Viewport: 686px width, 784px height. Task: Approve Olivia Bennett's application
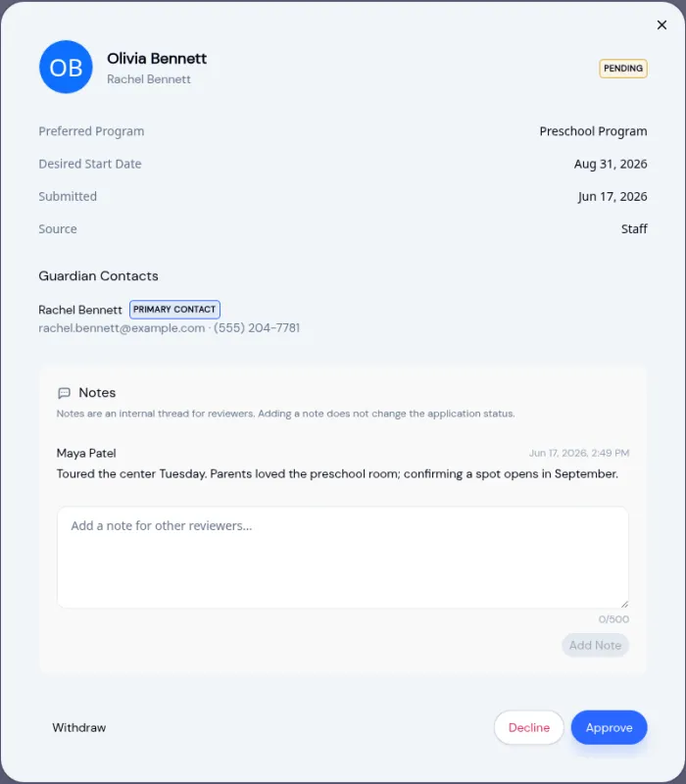[609, 727]
